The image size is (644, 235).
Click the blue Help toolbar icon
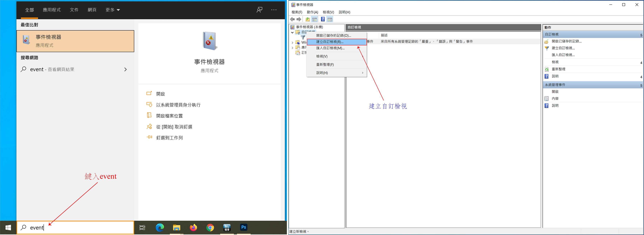pyautogui.click(x=323, y=19)
